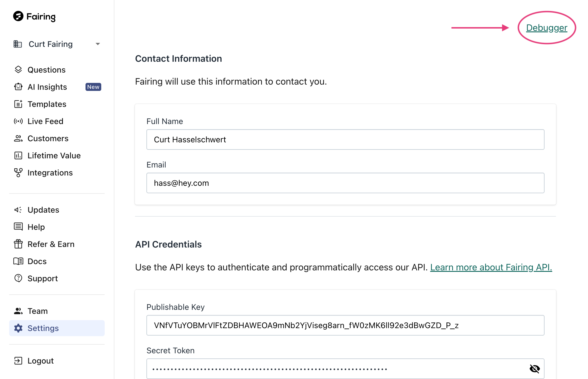Click the Updates megaphone icon

tap(18, 210)
